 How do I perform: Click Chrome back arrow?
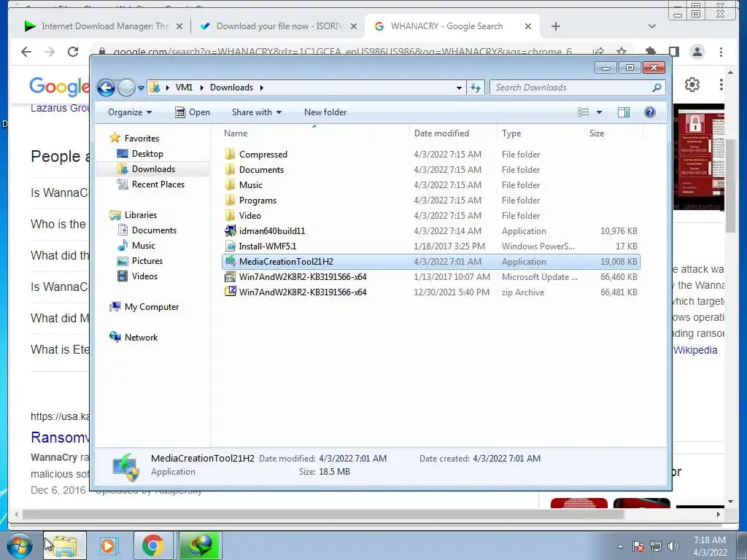[x=26, y=52]
